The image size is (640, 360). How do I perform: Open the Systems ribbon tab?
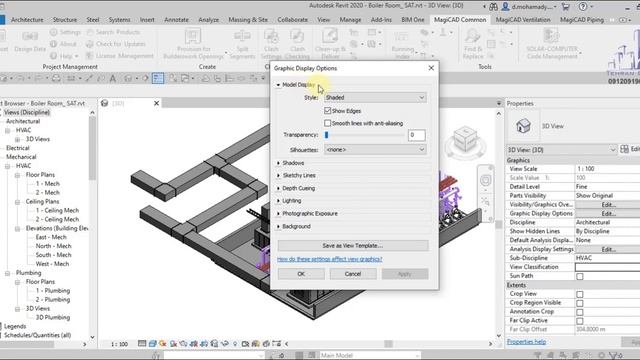pos(119,20)
